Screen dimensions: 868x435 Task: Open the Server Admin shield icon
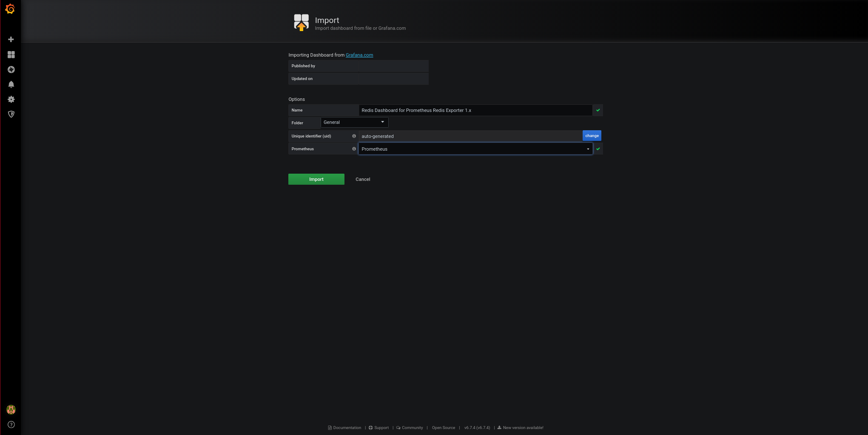11,114
